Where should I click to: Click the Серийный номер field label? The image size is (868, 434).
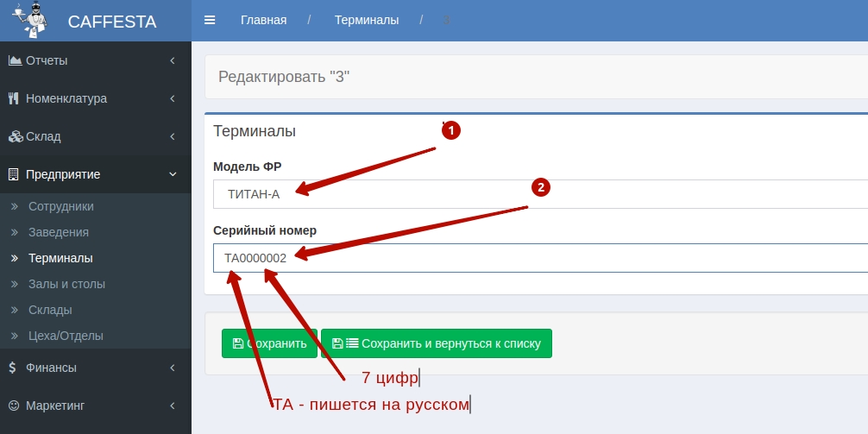tap(265, 230)
